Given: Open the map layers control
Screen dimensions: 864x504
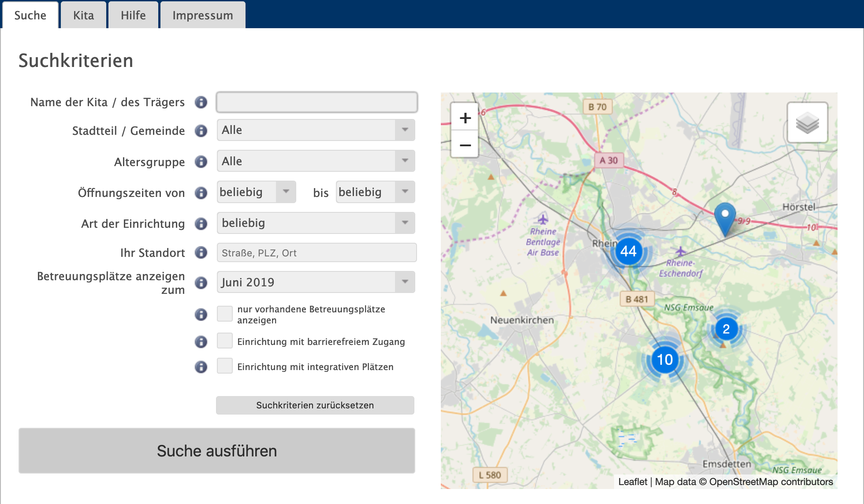Looking at the screenshot, I should 807,122.
